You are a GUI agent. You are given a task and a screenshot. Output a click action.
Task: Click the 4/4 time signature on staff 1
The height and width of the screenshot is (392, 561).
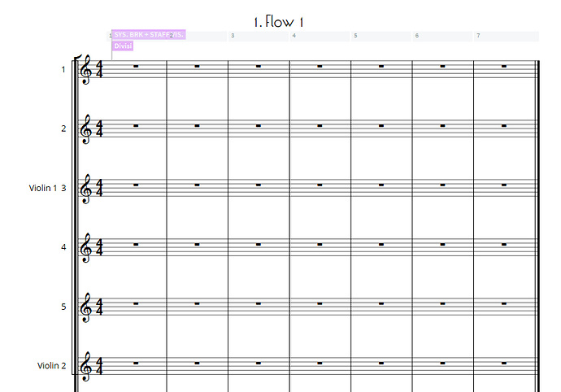99,71
